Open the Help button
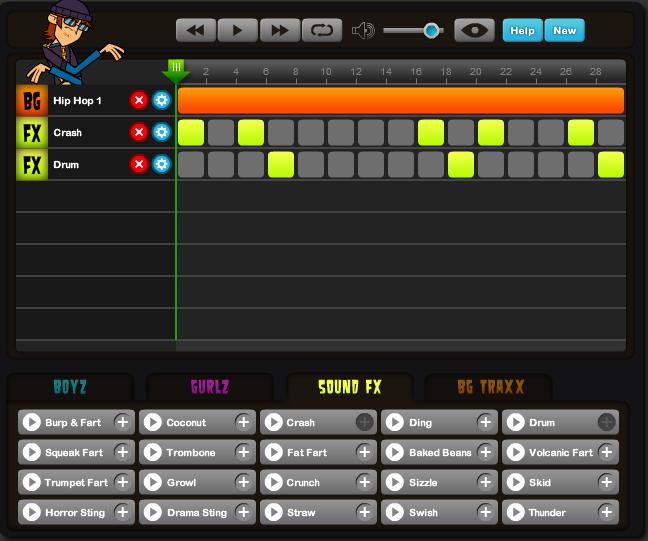Image resolution: width=648 pixels, height=541 pixels. 522,30
